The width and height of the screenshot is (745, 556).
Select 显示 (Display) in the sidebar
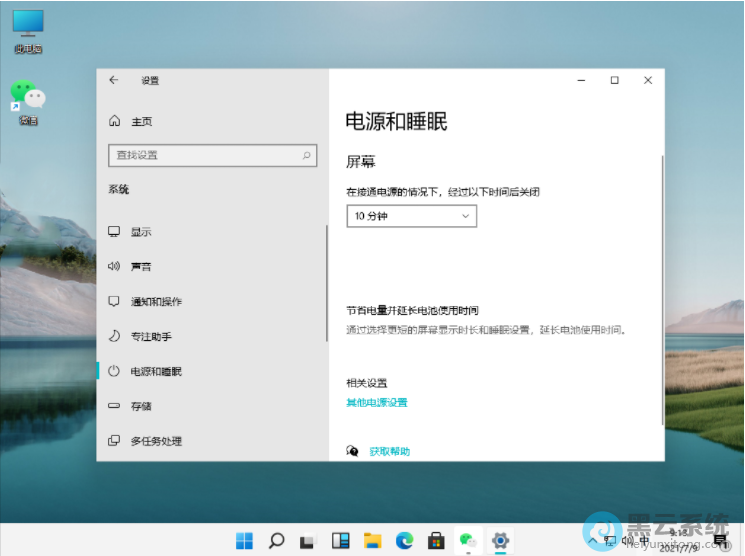141,232
